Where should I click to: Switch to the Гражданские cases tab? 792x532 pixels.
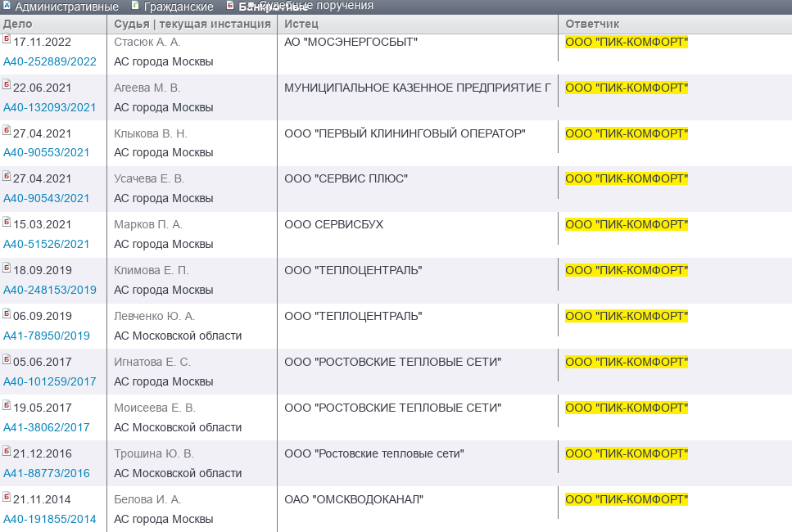click(178, 7)
